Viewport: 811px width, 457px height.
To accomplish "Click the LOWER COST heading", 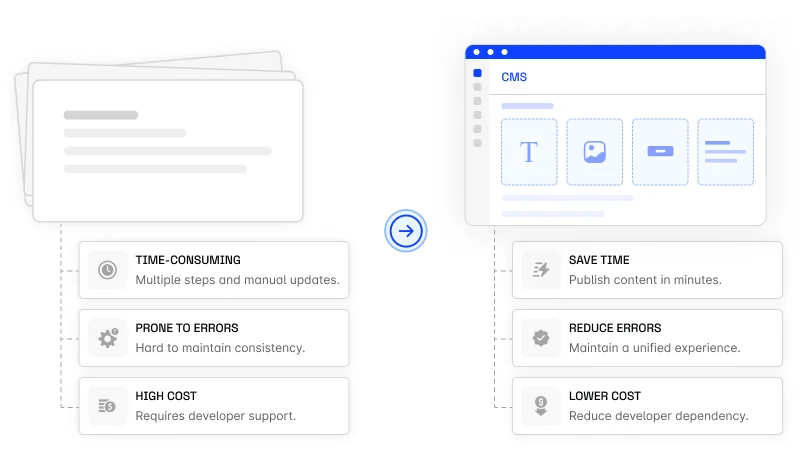I will pyautogui.click(x=605, y=396).
